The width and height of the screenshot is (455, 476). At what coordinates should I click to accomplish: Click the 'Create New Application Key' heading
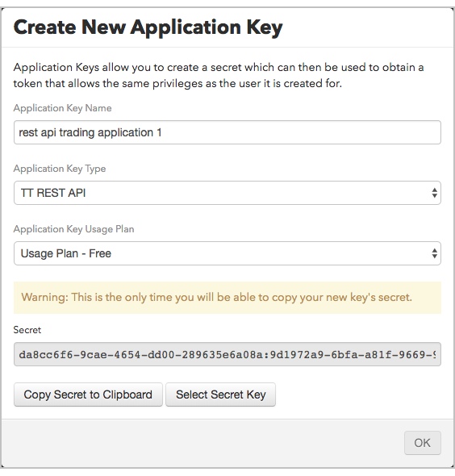(148, 27)
